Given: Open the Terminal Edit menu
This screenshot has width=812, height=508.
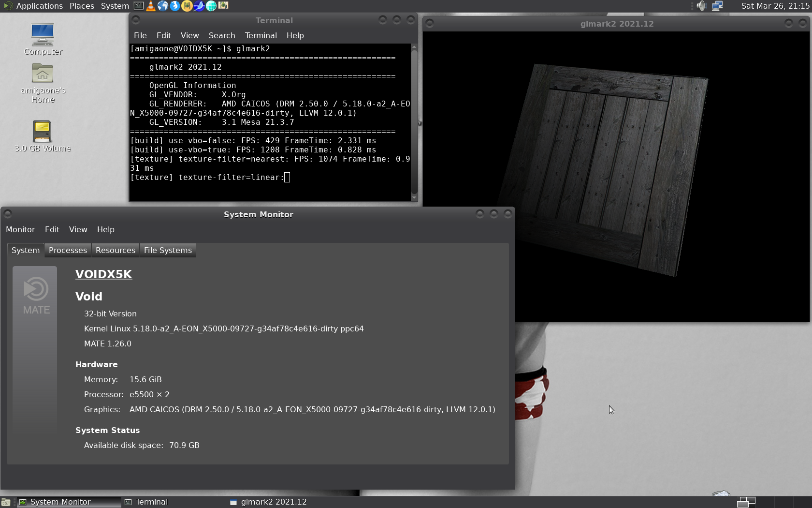Looking at the screenshot, I should [x=163, y=35].
